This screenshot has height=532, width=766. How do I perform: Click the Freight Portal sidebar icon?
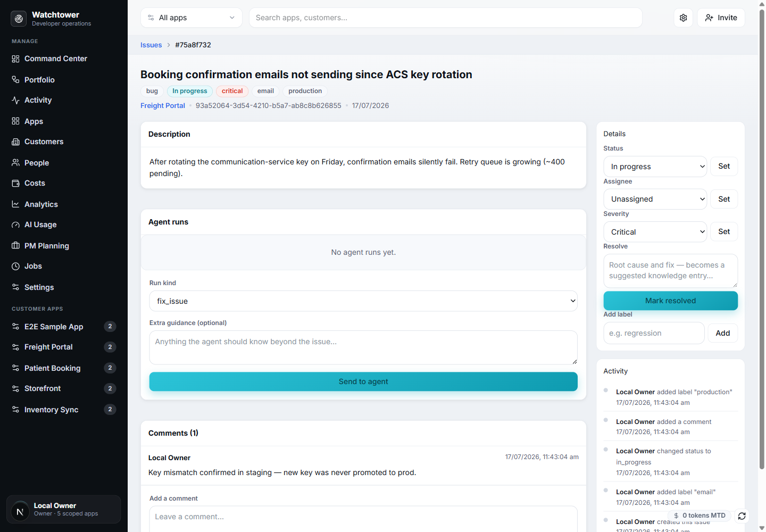coord(15,347)
